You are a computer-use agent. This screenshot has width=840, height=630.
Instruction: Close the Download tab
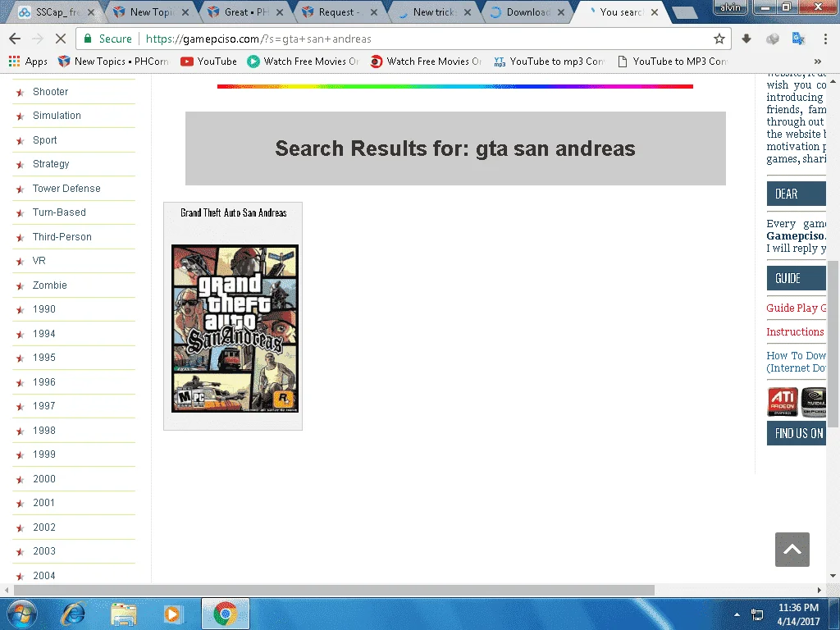click(561, 12)
